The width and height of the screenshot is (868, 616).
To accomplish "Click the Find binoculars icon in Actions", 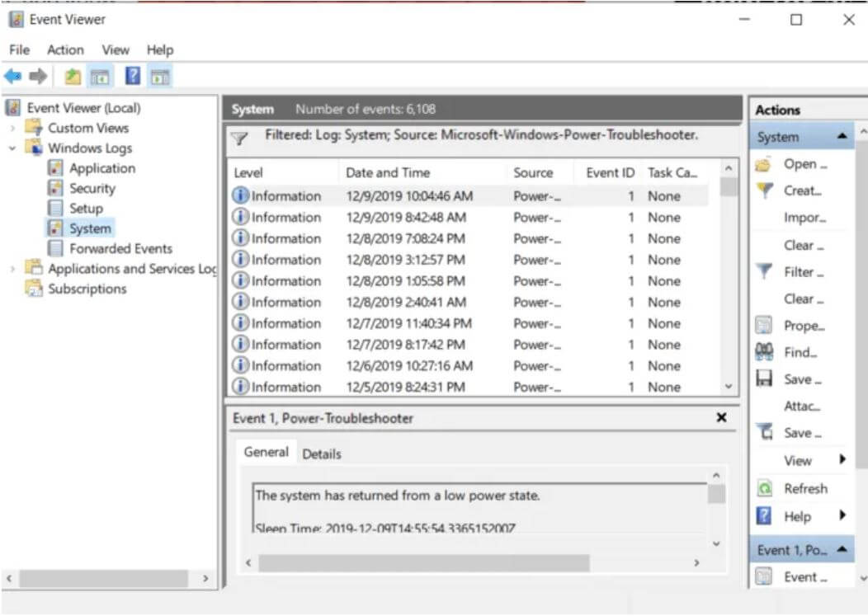I will click(x=764, y=352).
